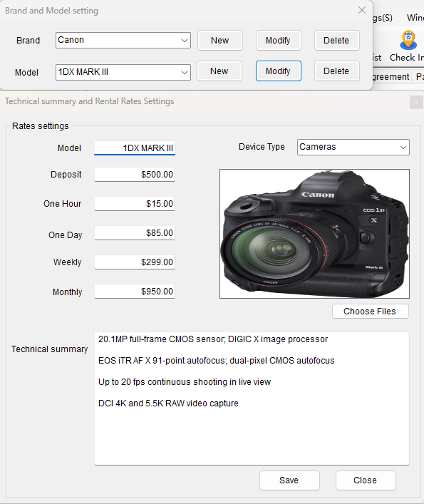
Task: Click the 'Device Type' label
Action: (262, 147)
